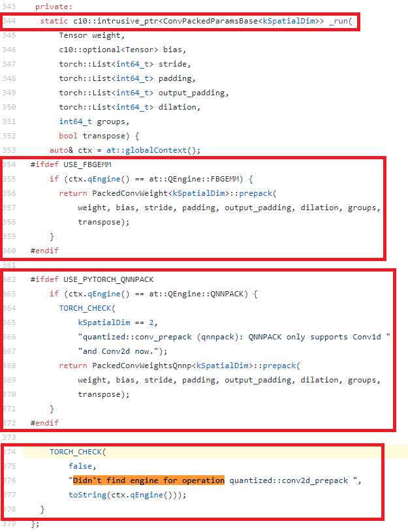This screenshot has height=532, width=408.
Task: Click 'toString(ctx.qEngine()));' line
Action: point(127,495)
